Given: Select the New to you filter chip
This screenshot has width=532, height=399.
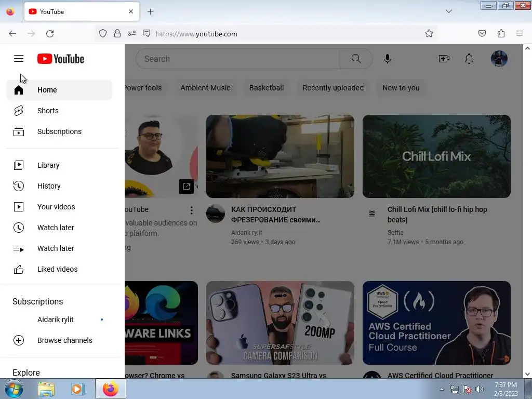Looking at the screenshot, I should pyautogui.click(x=401, y=88).
